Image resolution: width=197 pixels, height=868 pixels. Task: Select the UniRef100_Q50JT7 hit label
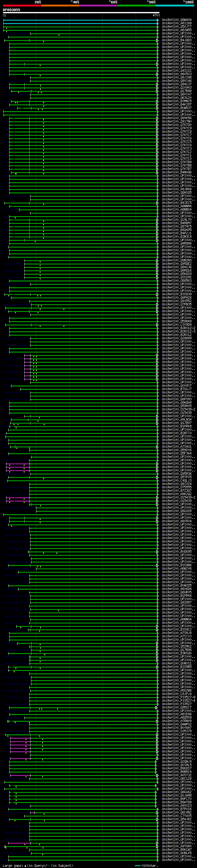pyautogui.click(x=177, y=26)
